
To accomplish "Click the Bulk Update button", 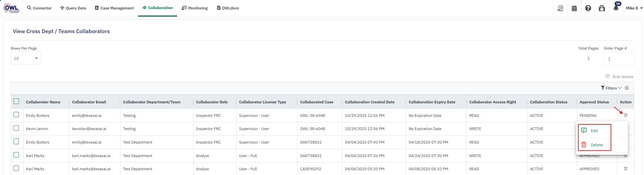I will click(620, 77).
